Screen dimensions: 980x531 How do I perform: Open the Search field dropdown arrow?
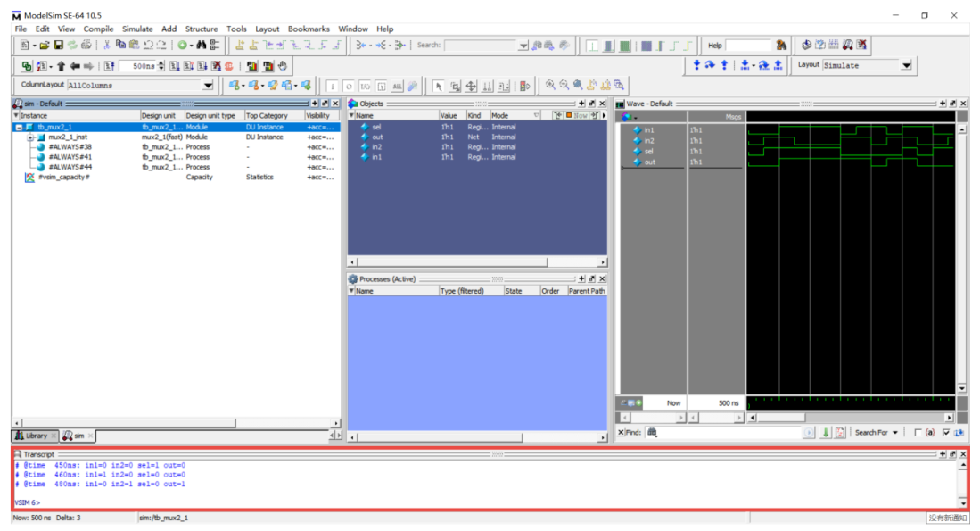click(523, 45)
